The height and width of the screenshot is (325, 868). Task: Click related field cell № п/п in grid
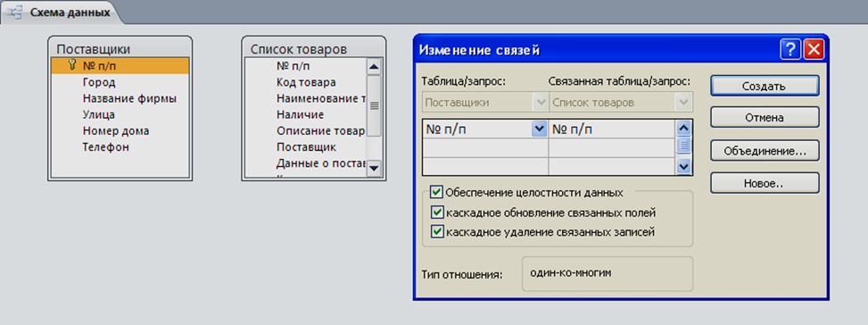612,129
